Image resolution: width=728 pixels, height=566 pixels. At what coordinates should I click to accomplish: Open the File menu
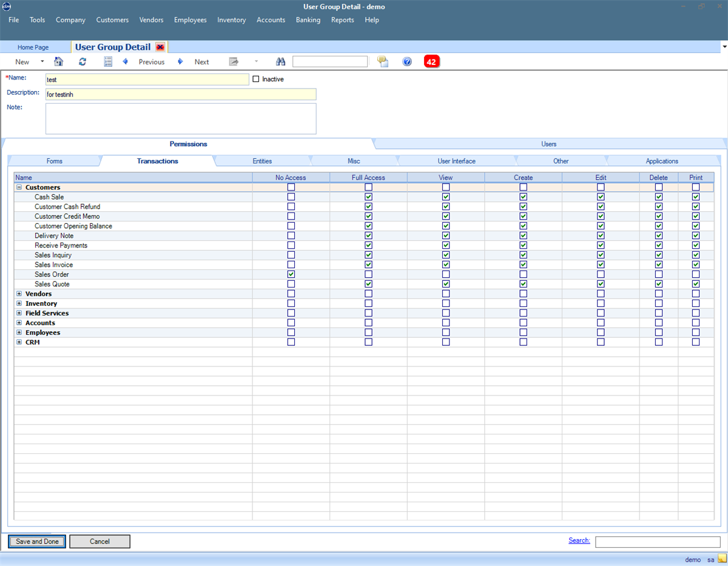tap(13, 20)
